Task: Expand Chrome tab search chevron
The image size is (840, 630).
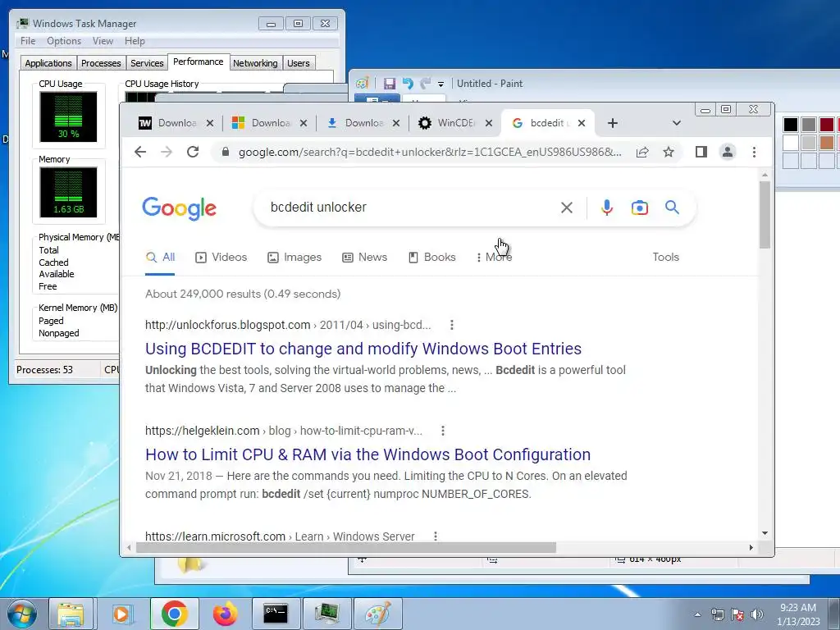Action: tap(677, 123)
